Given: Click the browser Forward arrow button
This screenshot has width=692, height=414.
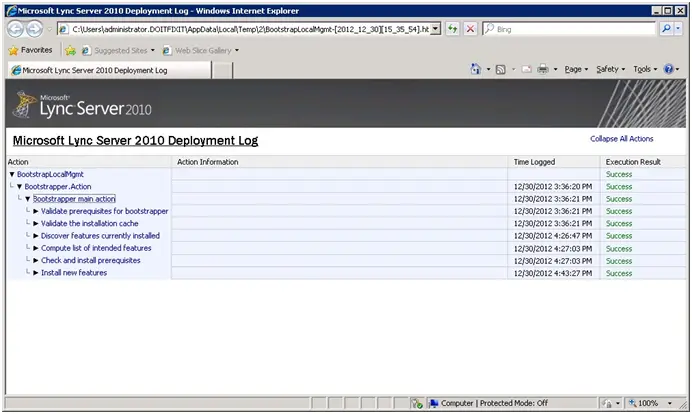Looking at the screenshot, I should point(34,29).
